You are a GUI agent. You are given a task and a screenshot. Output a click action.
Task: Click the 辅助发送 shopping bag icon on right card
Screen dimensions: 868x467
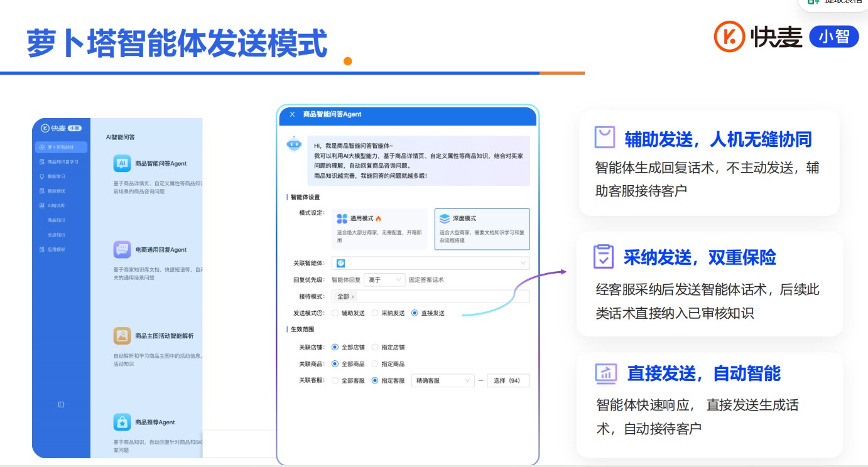tap(605, 137)
